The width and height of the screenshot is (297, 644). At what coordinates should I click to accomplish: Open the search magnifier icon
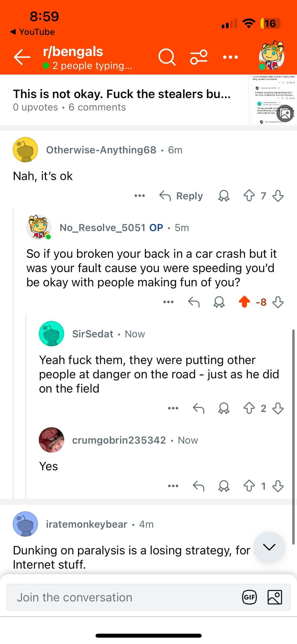click(x=167, y=57)
